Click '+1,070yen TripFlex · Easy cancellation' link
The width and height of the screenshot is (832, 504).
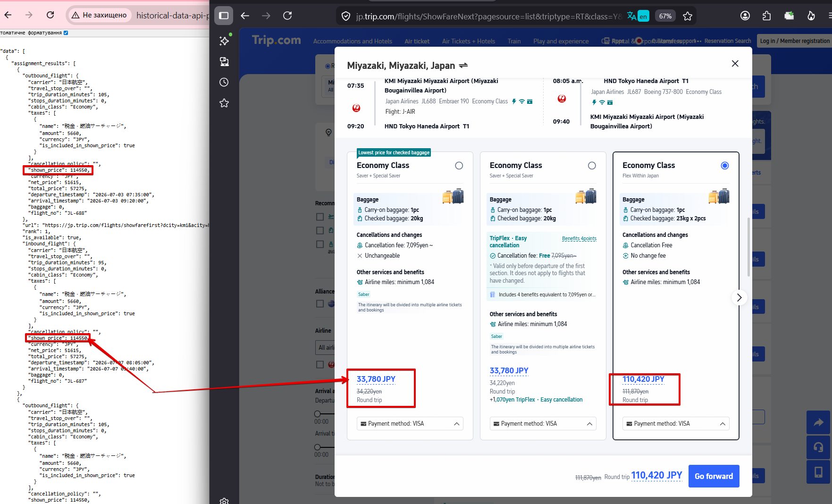tap(536, 400)
